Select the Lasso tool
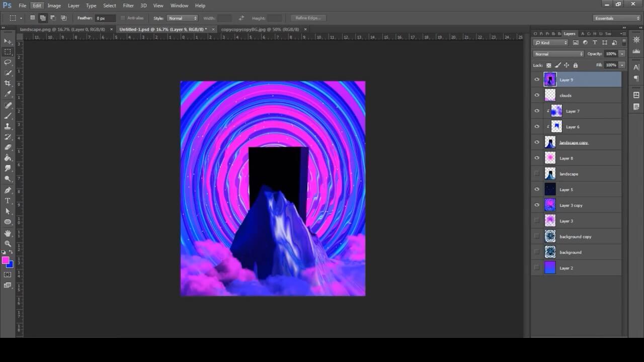This screenshot has height=362, width=644. click(x=8, y=62)
